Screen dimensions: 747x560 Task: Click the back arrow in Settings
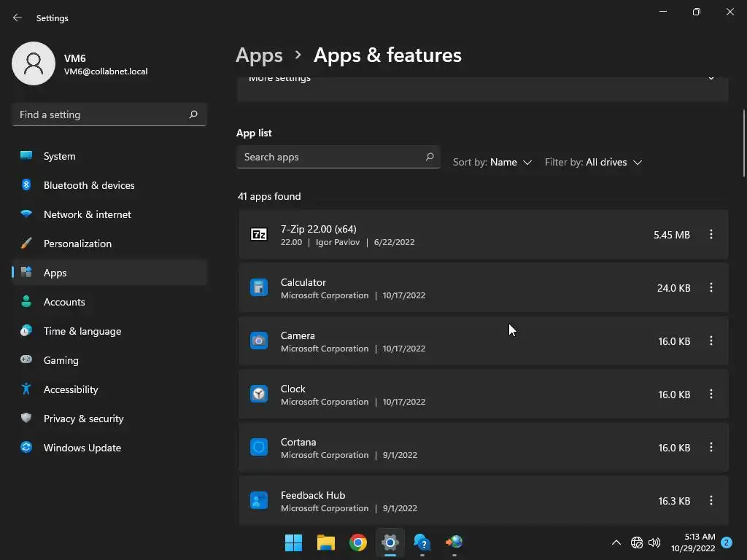(x=18, y=17)
